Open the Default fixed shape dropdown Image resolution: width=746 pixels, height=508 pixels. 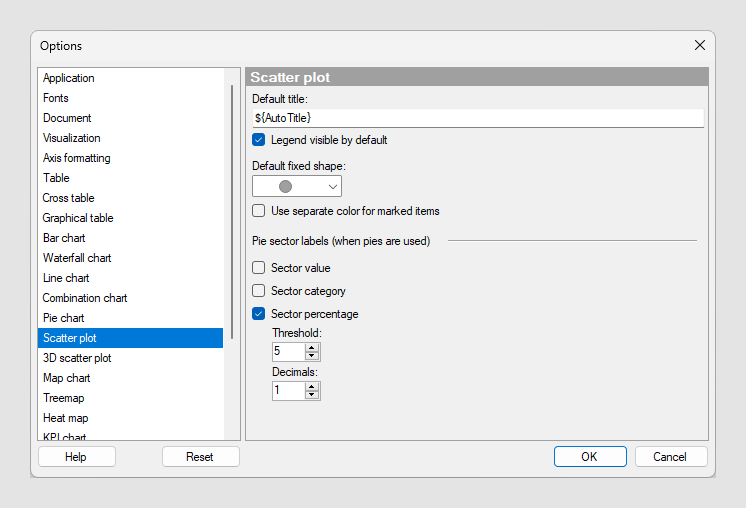297,186
